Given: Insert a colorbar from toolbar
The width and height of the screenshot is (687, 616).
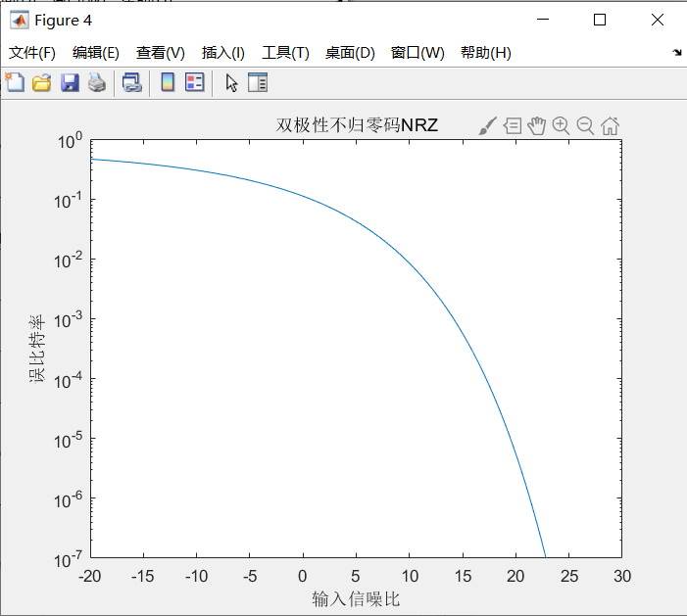Looking at the screenshot, I should 168,82.
